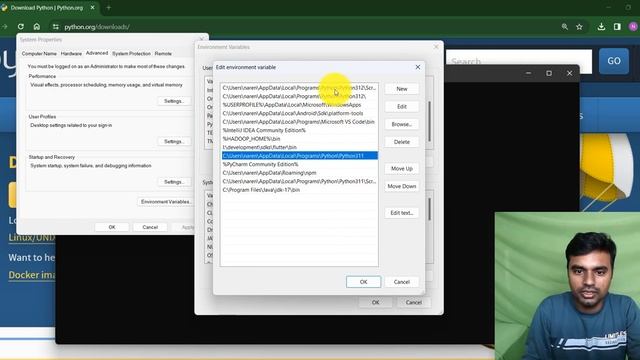640x360 pixels.
Task: Open Performance Settings in System Properties
Action: pyautogui.click(x=174, y=101)
